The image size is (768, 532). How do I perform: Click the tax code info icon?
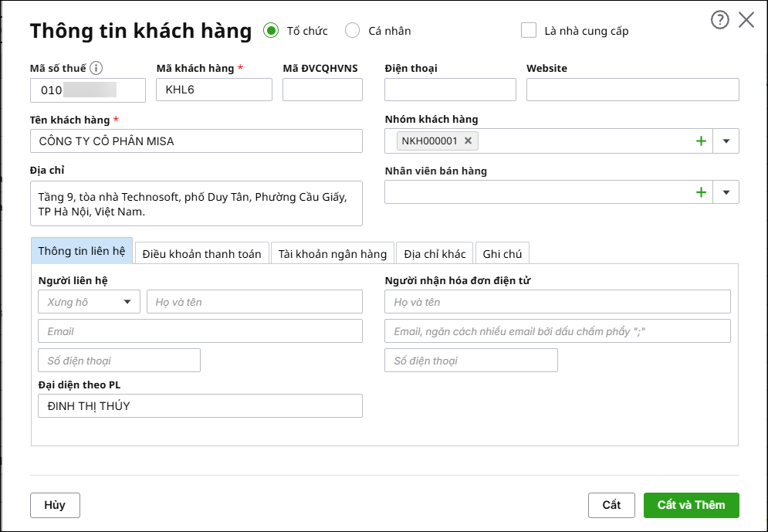pyautogui.click(x=96, y=68)
